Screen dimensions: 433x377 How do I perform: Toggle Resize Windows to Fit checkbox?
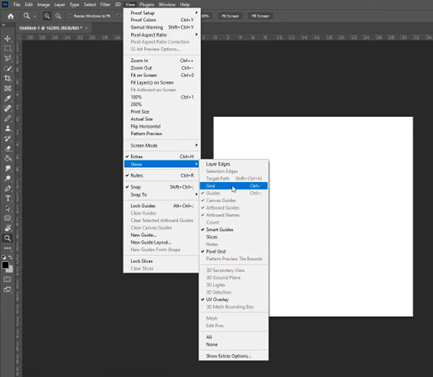point(70,16)
